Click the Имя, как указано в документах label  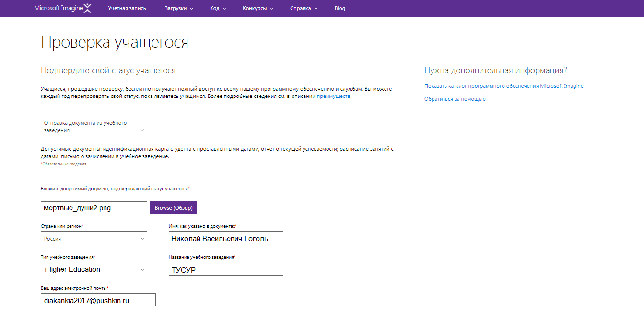click(x=203, y=226)
